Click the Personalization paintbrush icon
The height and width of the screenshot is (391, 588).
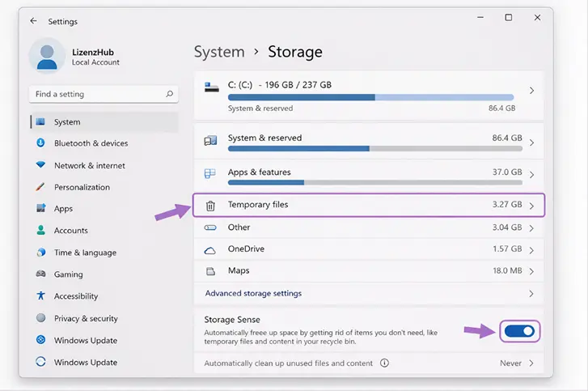click(x=40, y=186)
